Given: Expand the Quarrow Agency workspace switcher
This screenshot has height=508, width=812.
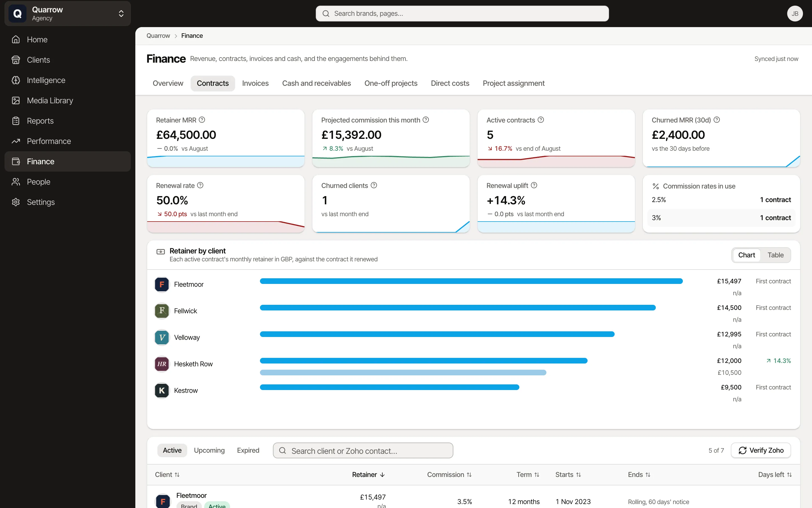Looking at the screenshot, I should click(67, 14).
